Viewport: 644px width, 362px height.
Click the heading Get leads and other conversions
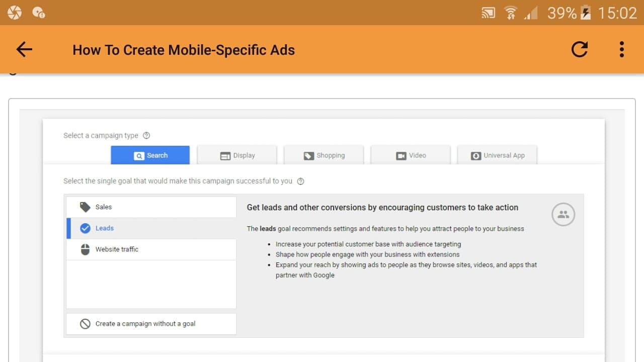point(382,207)
